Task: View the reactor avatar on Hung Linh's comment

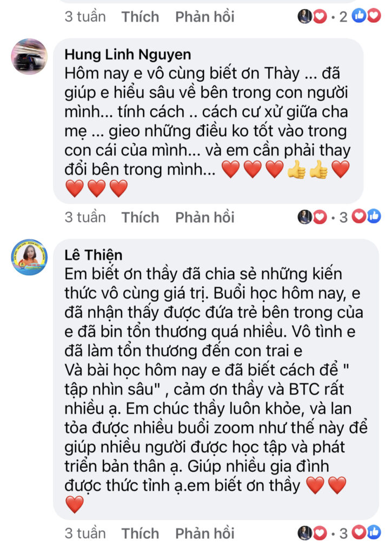Action: click(305, 217)
